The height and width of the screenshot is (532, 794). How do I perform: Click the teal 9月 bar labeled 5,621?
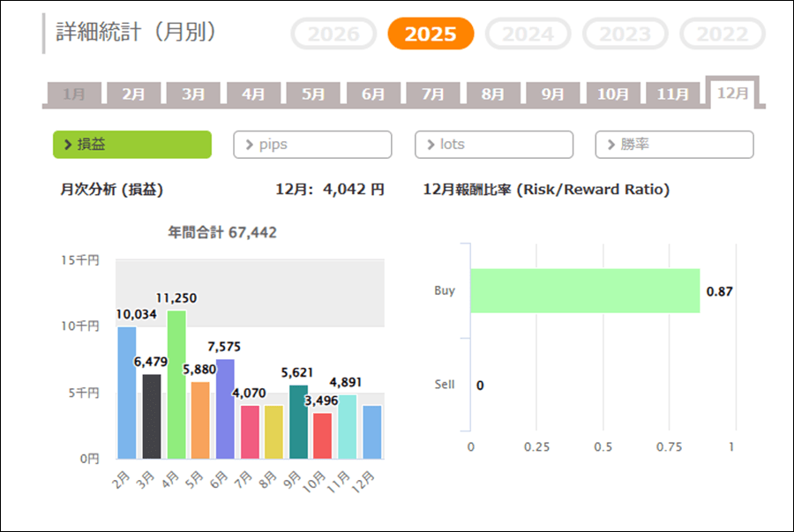coord(298,422)
